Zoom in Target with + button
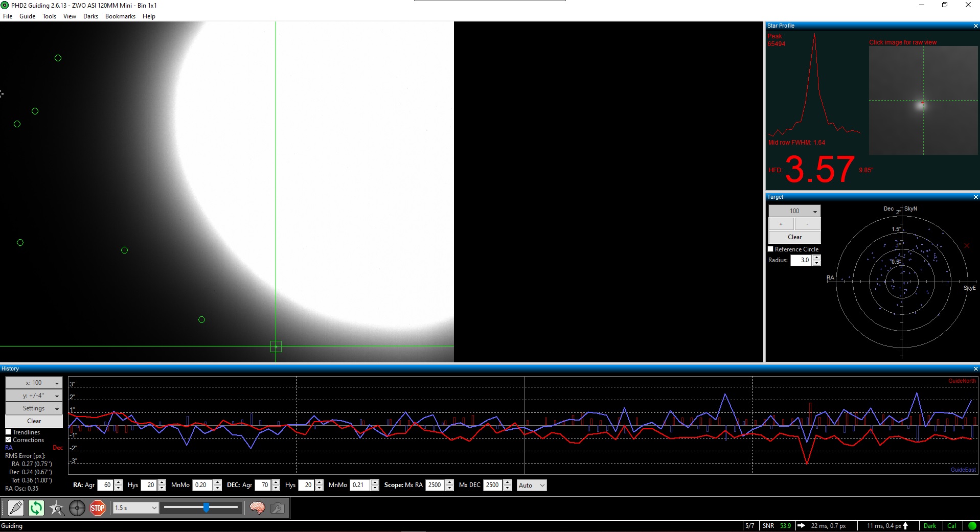Screen dimensions: 980x532 point(781,224)
